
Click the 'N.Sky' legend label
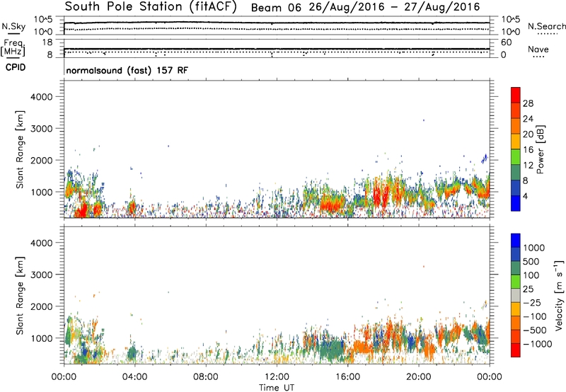pos(13,26)
